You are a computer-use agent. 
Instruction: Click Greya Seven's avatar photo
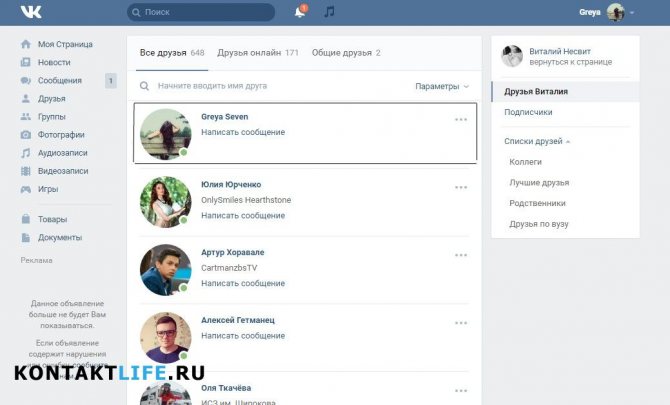[166, 134]
